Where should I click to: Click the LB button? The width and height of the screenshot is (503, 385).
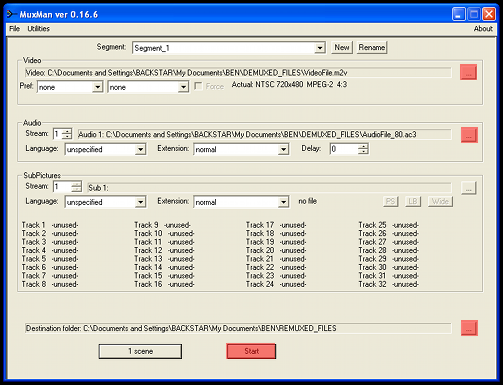click(x=413, y=201)
